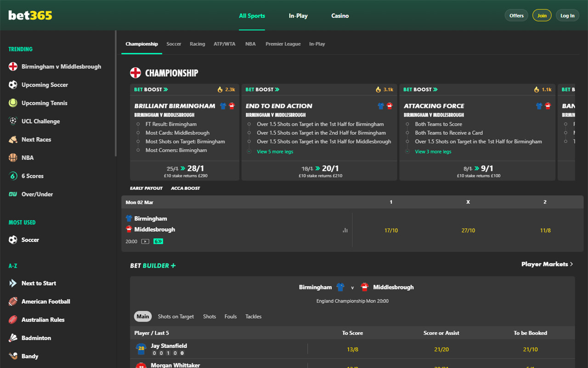Screen dimensions: 588x368
Task: Select Birmingham win odds 17/10
Action: pyautogui.click(x=391, y=230)
